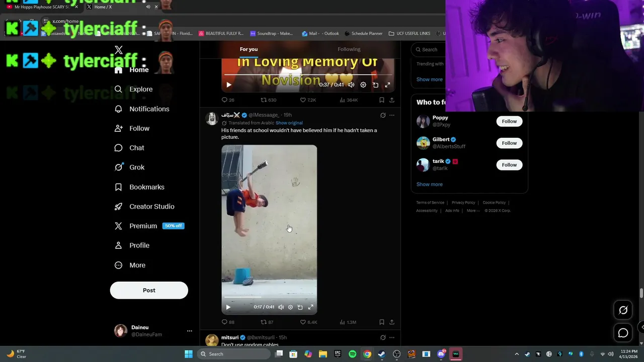Reply to the post with 26 replies

[x=228, y=100]
